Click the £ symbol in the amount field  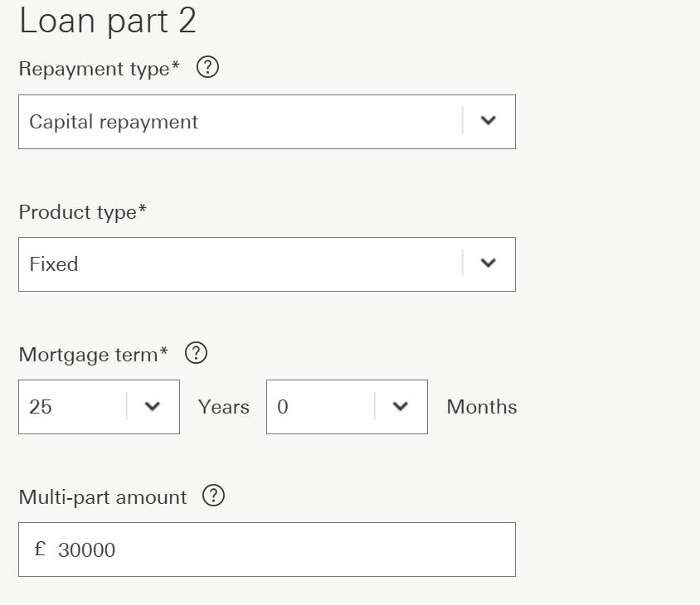pyautogui.click(x=40, y=549)
